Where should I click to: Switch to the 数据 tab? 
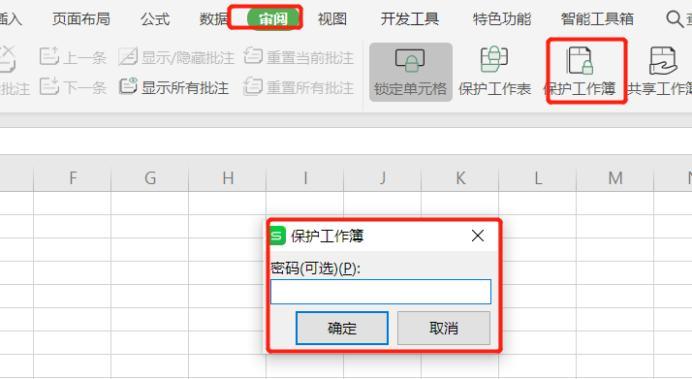[214, 19]
